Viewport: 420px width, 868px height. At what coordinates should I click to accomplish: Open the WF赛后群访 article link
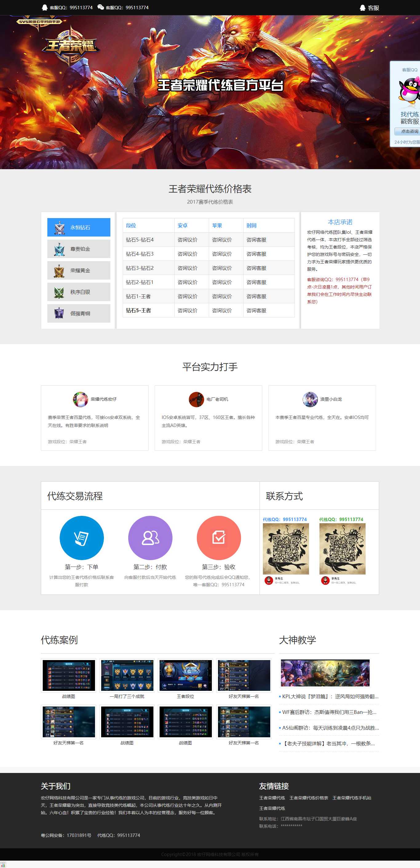click(329, 712)
